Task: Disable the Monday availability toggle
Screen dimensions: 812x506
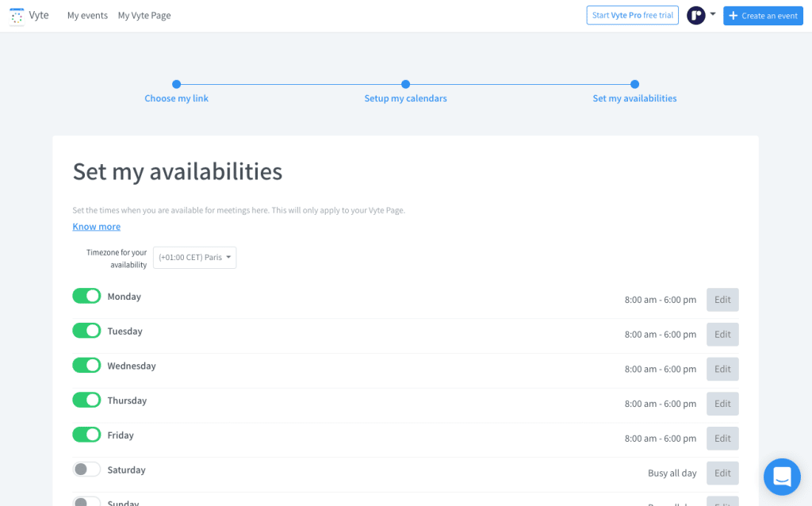Action: coord(86,295)
